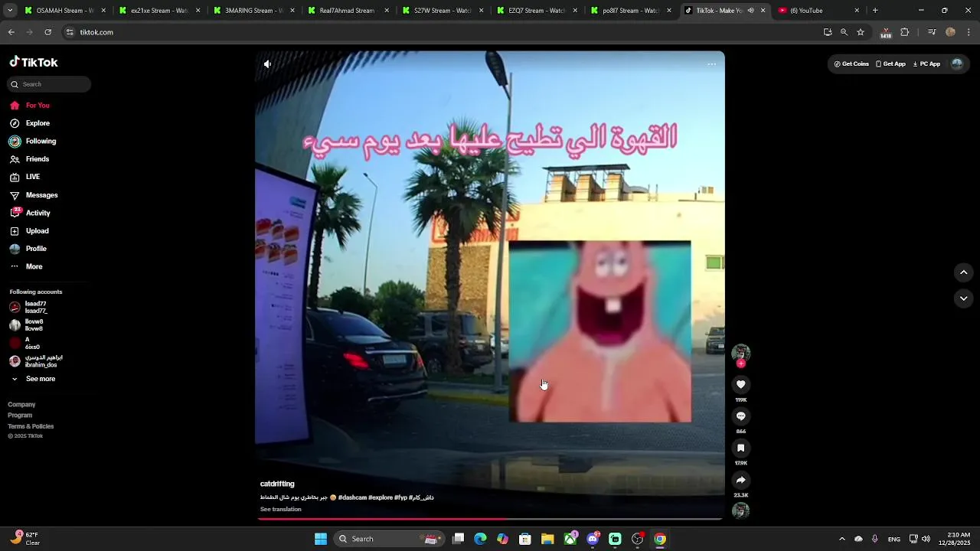Share the video using the arrow icon
Image resolution: width=980 pixels, height=551 pixels.
click(x=740, y=481)
